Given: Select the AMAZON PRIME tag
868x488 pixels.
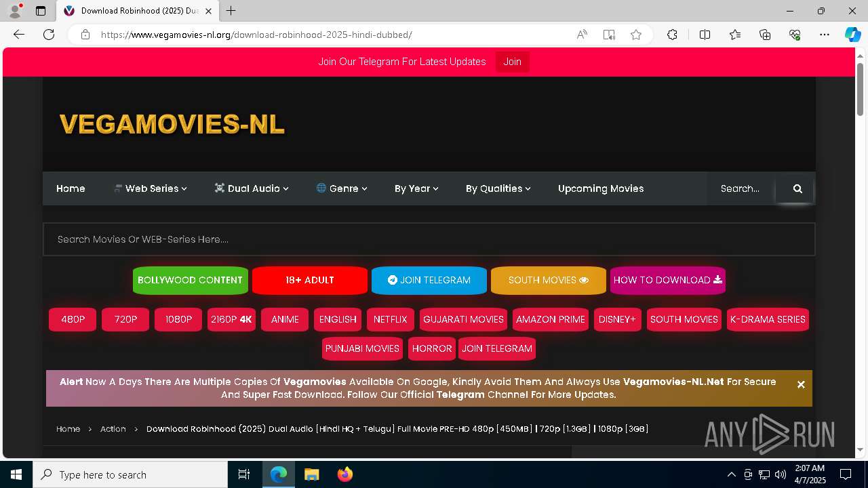Looking at the screenshot, I should click(551, 319).
